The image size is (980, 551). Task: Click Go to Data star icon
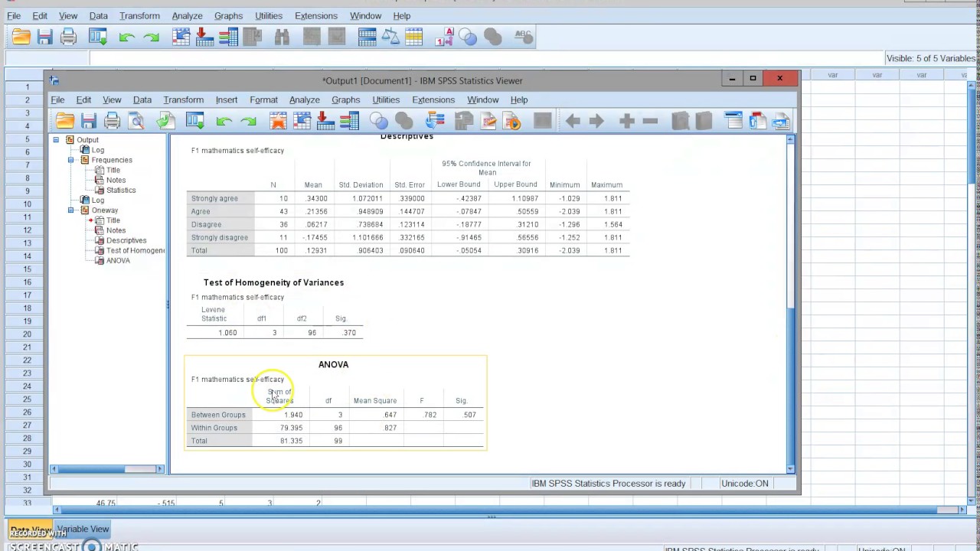[x=278, y=121]
